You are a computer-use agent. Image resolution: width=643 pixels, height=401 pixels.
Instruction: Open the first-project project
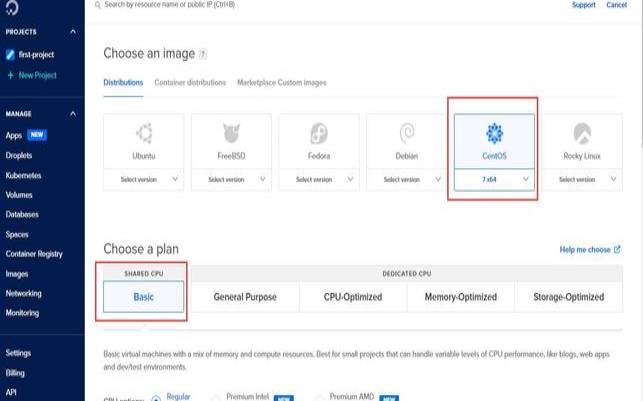click(36, 55)
